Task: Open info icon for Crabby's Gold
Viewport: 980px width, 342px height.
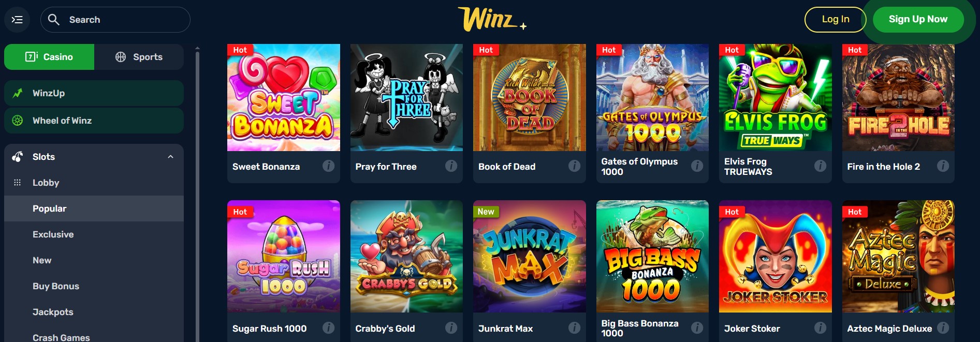Action: point(451,328)
